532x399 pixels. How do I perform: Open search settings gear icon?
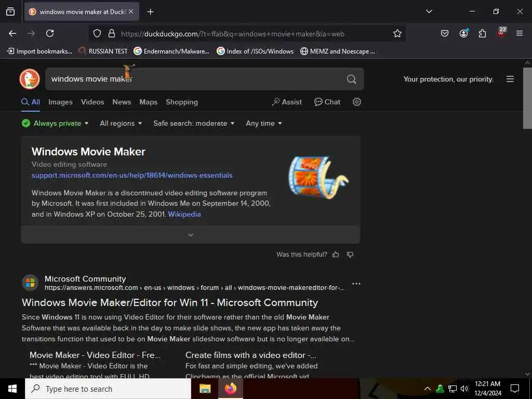coord(356,102)
